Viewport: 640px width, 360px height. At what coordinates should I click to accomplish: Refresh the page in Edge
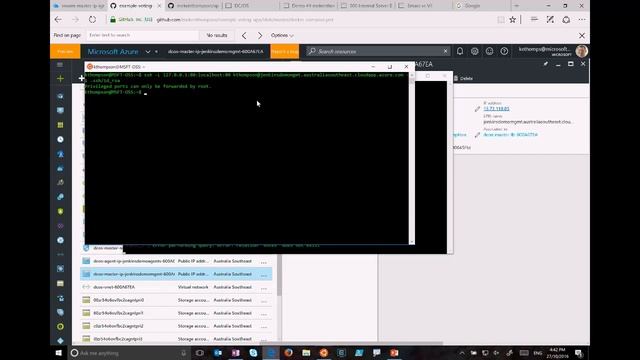tap(93, 20)
